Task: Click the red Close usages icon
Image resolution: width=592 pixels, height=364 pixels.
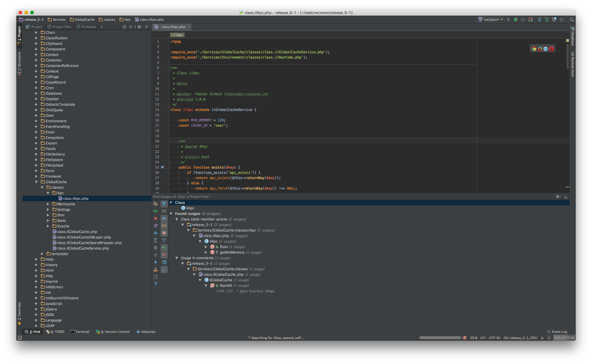Action: pos(156,218)
